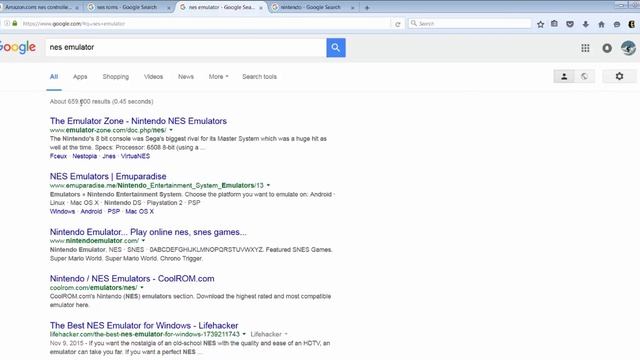The height and width of the screenshot is (360, 640).
Task: Open the Android sitelink under Emuparadise
Action: pos(91,211)
